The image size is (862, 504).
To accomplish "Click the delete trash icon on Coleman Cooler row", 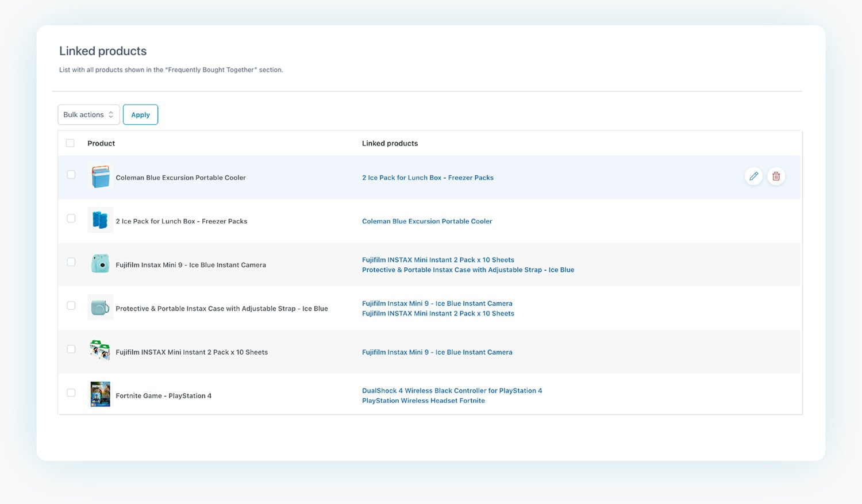I will pos(776,176).
